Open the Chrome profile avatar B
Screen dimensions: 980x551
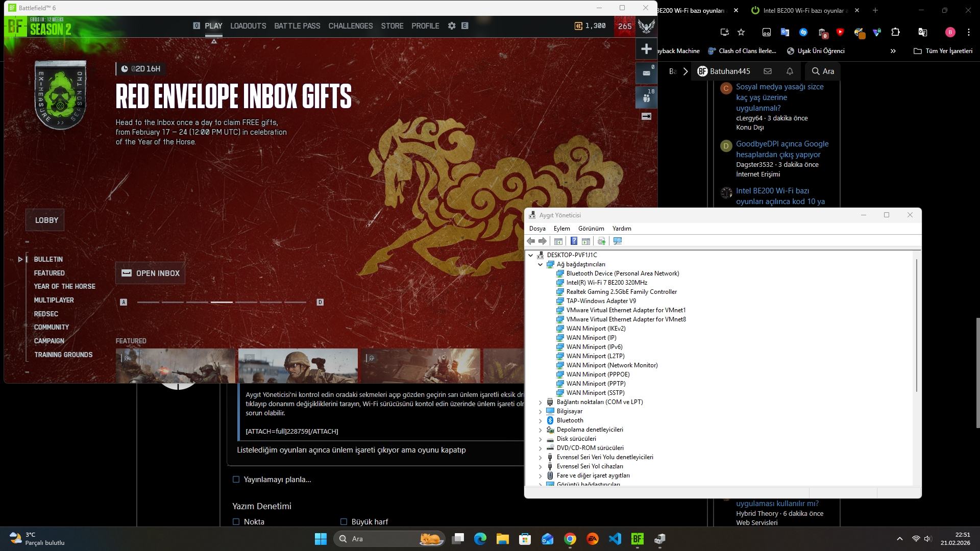(950, 32)
